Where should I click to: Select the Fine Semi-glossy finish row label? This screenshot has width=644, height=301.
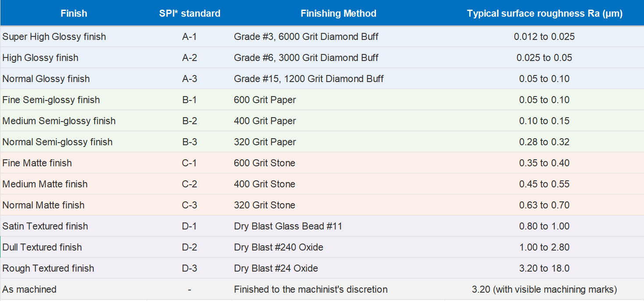51,100
